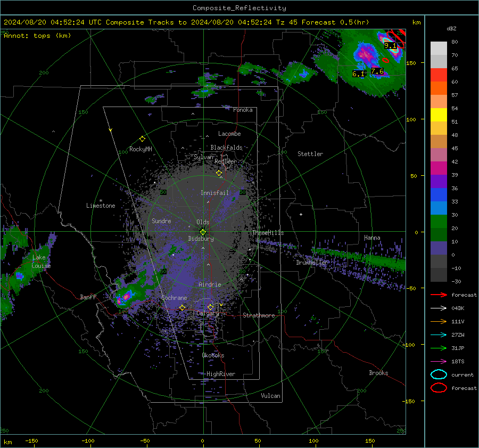Viewport: 479px width, 448px height.
Task: Select the yellow 54 dBZ color swatch
Action: 439,115
